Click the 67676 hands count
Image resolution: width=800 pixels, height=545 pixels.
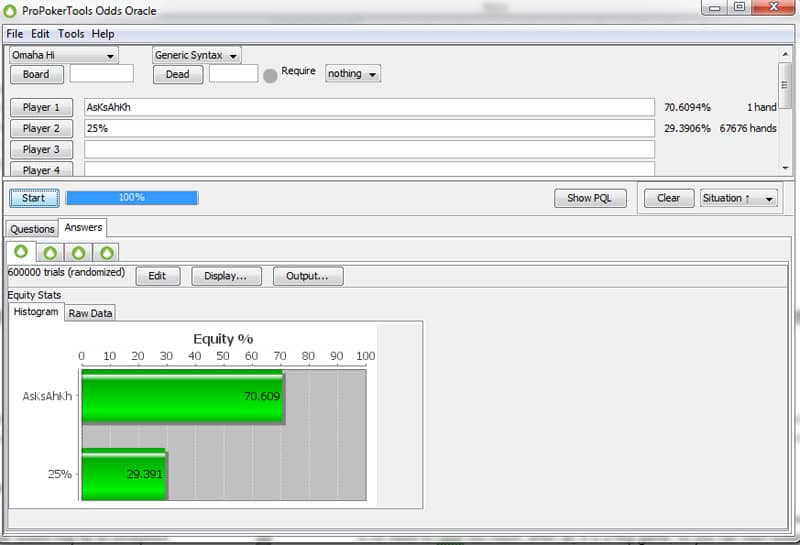pos(748,129)
